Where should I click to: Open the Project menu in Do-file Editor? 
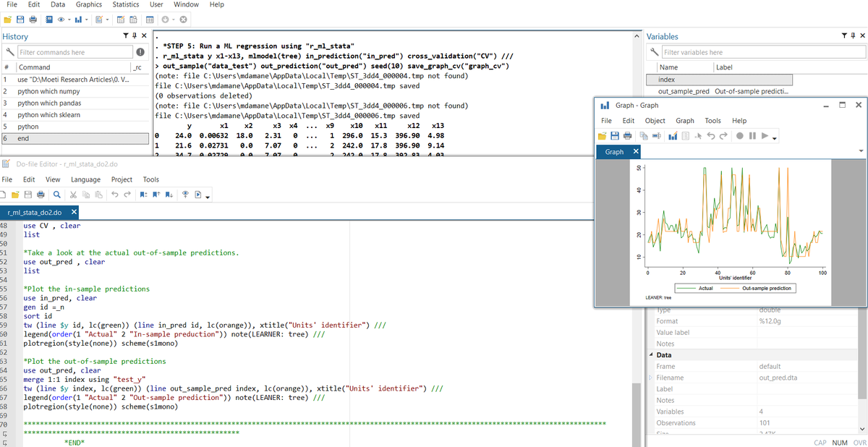pyautogui.click(x=122, y=179)
